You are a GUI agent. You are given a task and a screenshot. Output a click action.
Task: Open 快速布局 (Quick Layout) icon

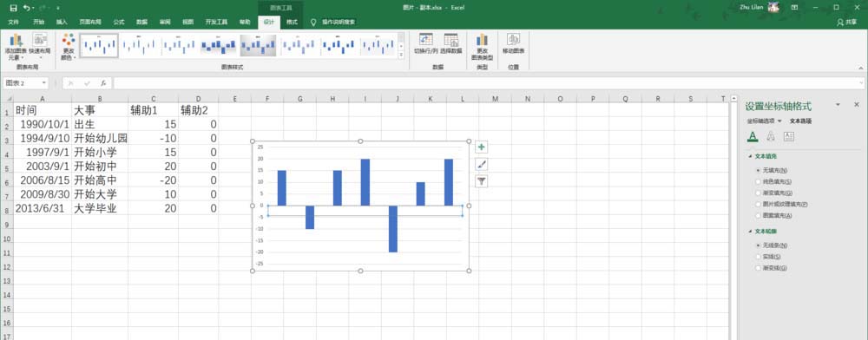click(39, 40)
